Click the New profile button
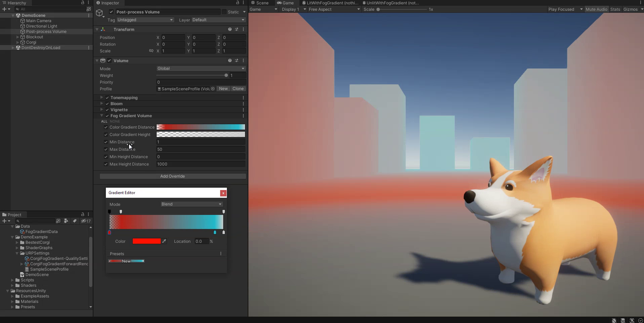The height and width of the screenshot is (323, 644). (x=224, y=89)
